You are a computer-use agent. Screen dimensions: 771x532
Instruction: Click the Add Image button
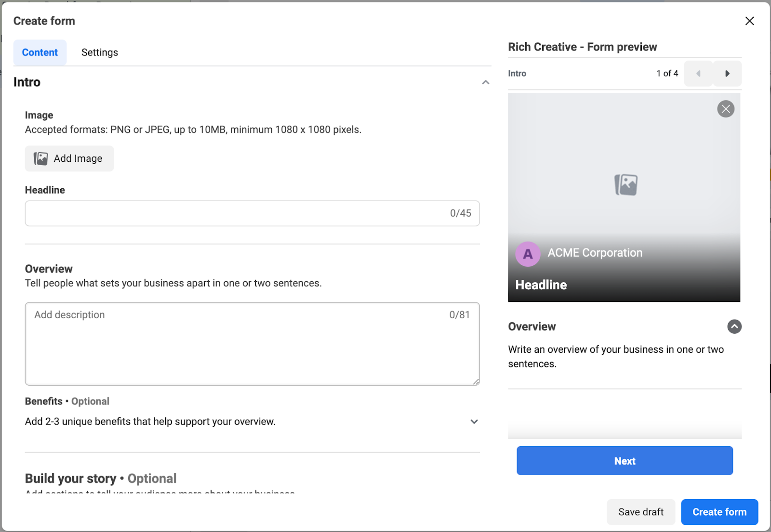[x=69, y=158]
